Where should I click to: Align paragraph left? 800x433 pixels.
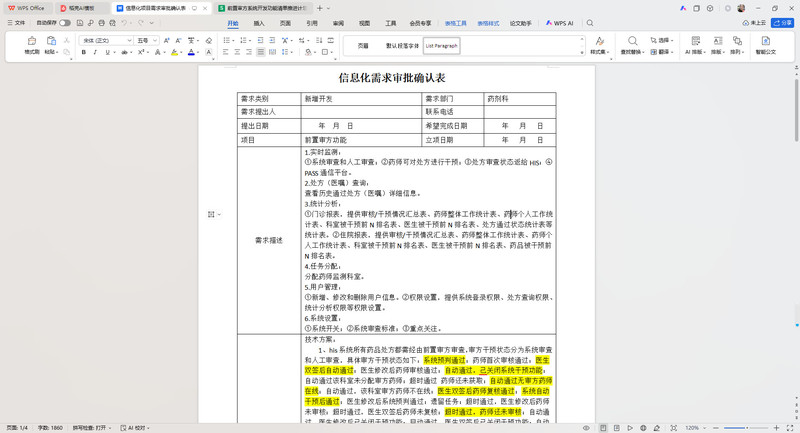pos(226,52)
